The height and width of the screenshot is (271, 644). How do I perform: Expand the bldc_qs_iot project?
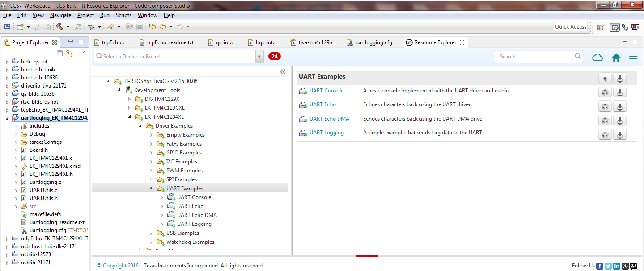tap(7, 62)
